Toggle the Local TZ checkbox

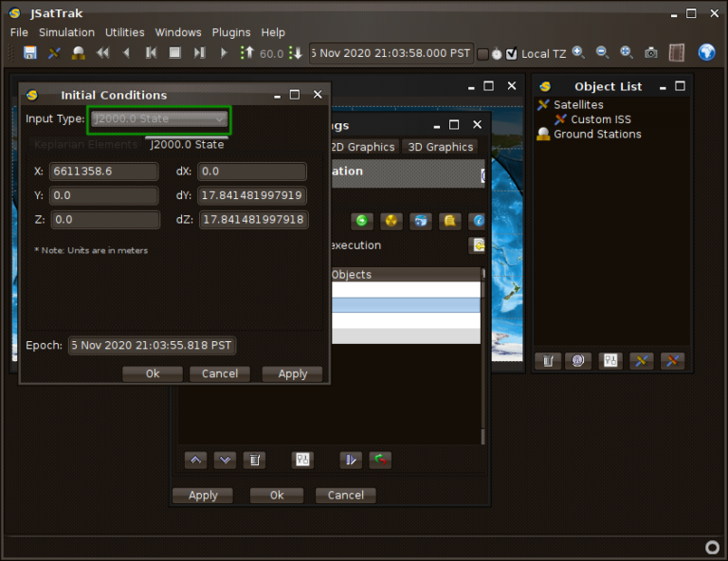coord(512,54)
